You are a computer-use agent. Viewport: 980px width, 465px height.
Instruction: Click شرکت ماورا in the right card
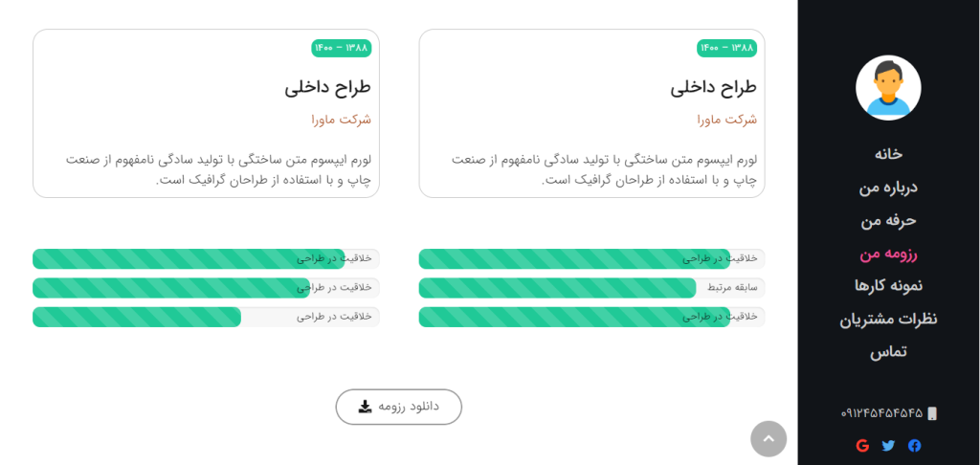[727, 120]
